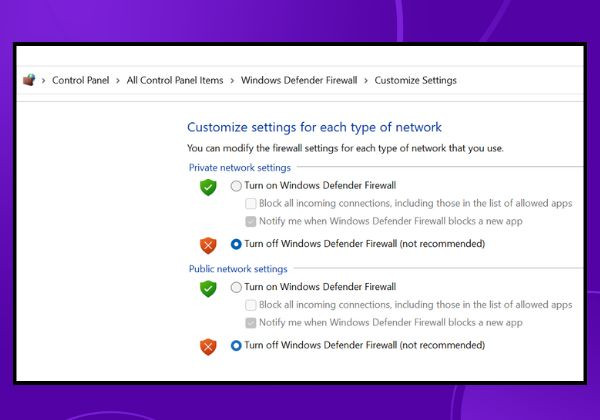This screenshot has width=600, height=420.
Task: Check Block all incoming connections under Public network
Action: tap(251, 305)
